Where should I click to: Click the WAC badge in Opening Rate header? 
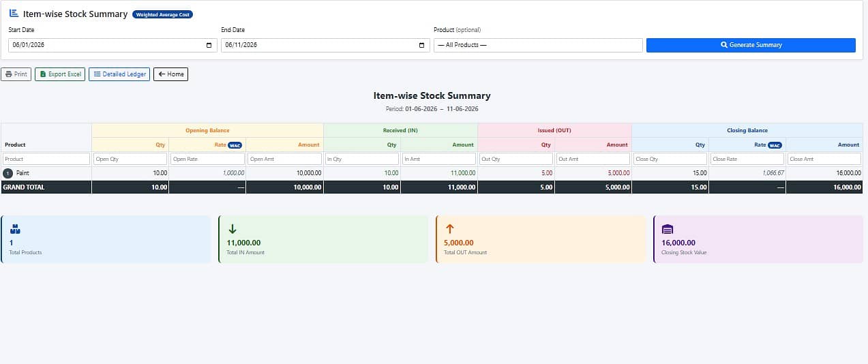tap(235, 145)
